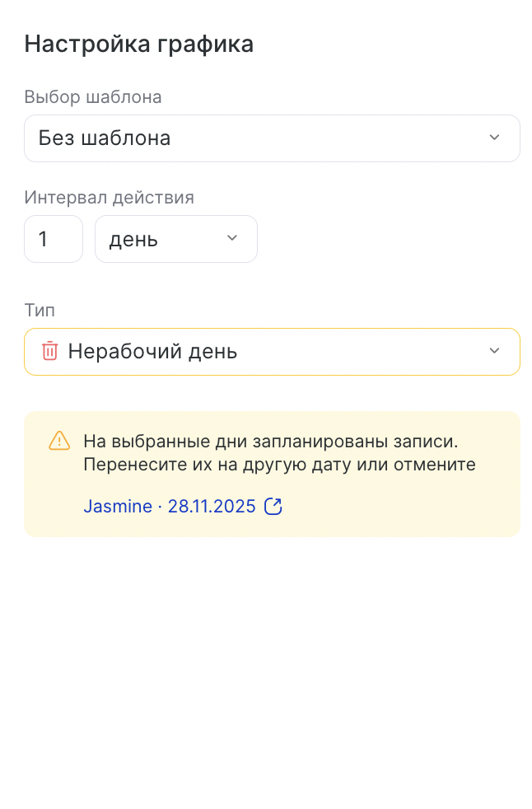Click the 28.11.2025 date in the warning
Image resolution: width=532 pixels, height=809 pixels.
click(x=212, y=507)
